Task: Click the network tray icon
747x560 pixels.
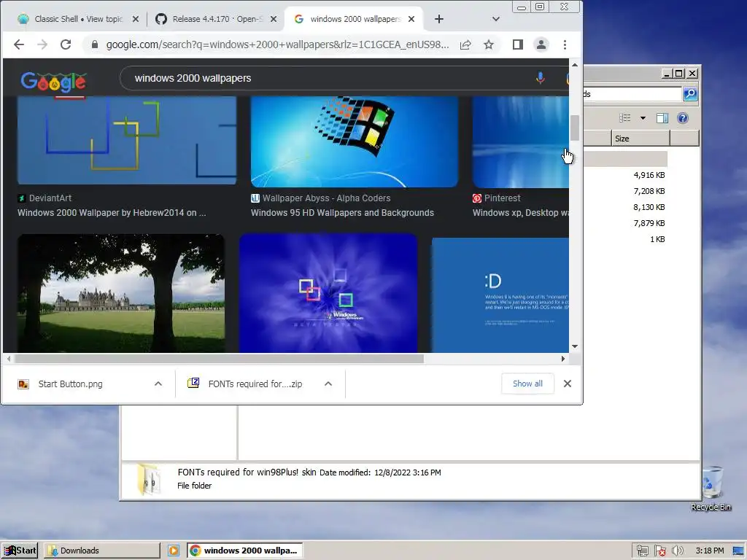Action: pyautogui.click(x=643, y=551)
